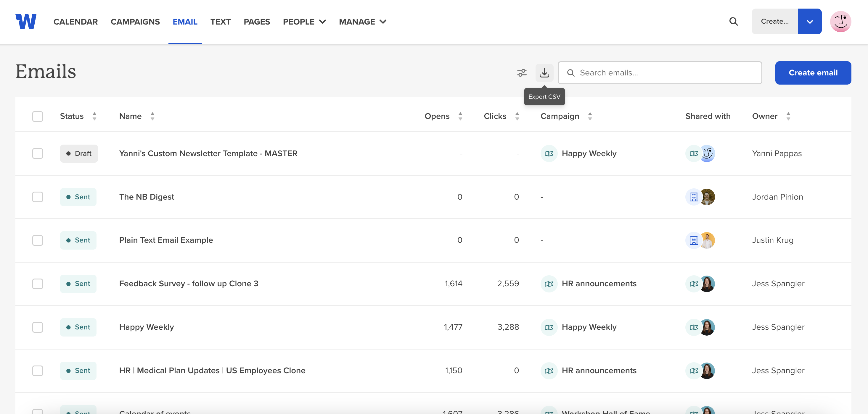
Task: Open the email filters icon
Action: click(x=522, y=73)
